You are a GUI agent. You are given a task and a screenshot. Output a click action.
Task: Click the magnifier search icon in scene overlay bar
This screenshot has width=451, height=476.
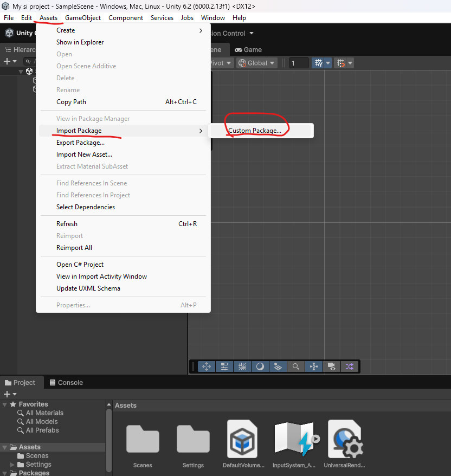[x=295, y=366]
